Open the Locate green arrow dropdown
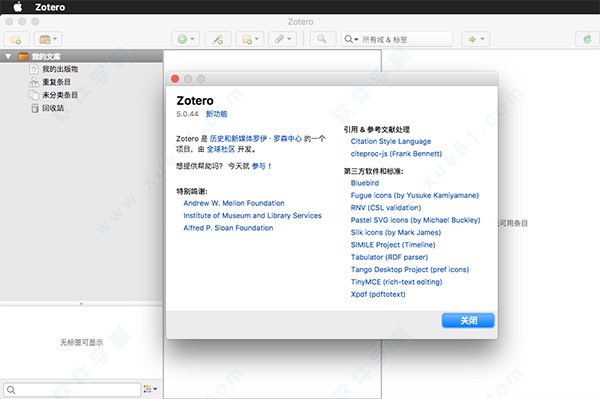This screenshot has height=399, width=600. click(x=476, y=39)
